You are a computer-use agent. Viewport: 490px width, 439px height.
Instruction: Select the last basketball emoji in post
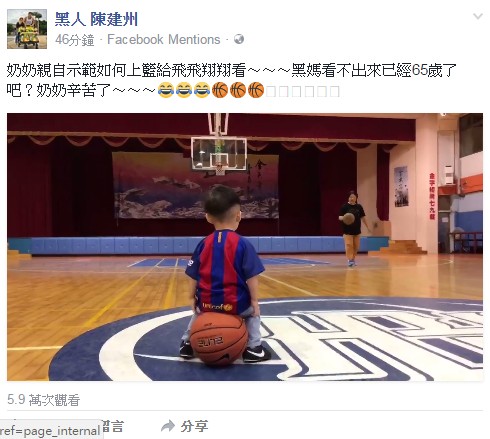256,91
